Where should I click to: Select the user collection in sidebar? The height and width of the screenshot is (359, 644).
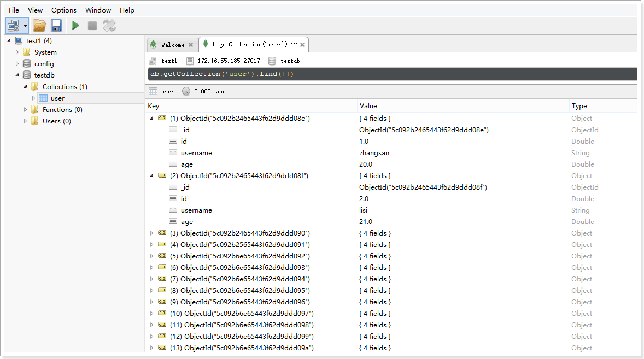57,98
